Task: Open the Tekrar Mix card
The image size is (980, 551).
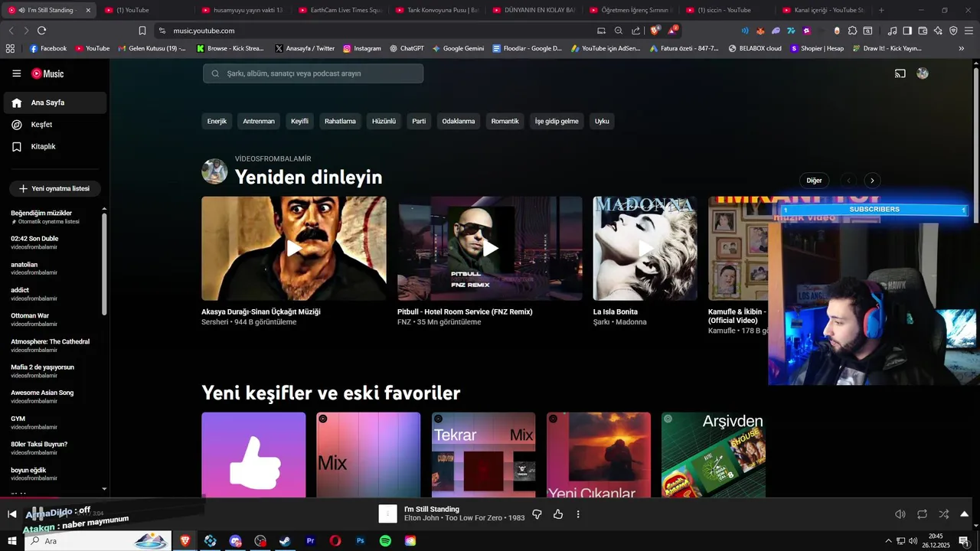Action: click(x=484, y=455)
